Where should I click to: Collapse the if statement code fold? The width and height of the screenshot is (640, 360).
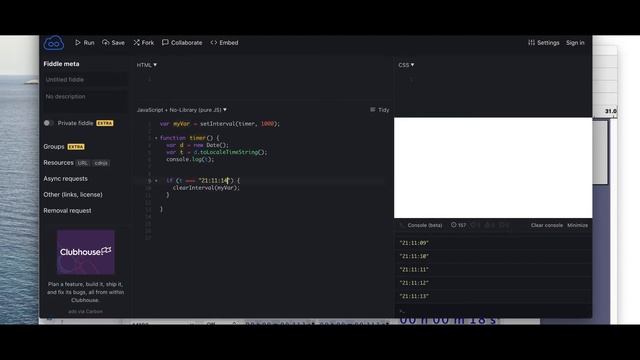point(156,180)
